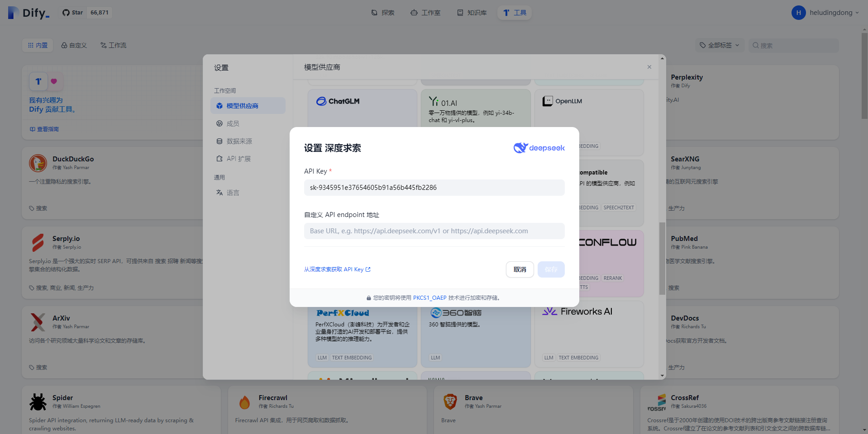Open 数据来源 in settings sidebar
868x434 pixels.
click(x=248, y=141)
